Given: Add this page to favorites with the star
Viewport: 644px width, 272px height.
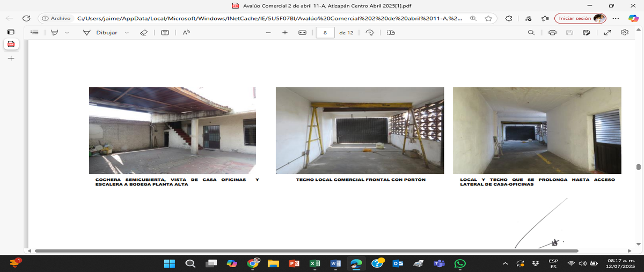Looking at the screenshot, I should pyautogui.click(x=488, y=18).
